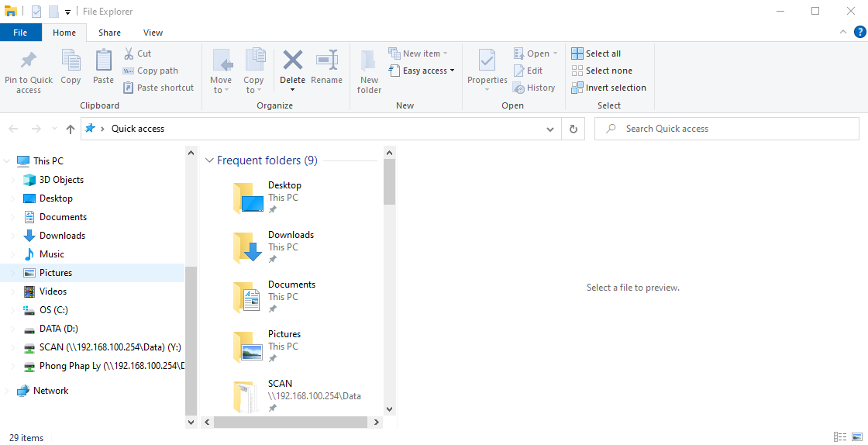The width and height of the screenshot is (868, 445).
Task: Click Select none in ribbon
Action: [x=601, y=71]
